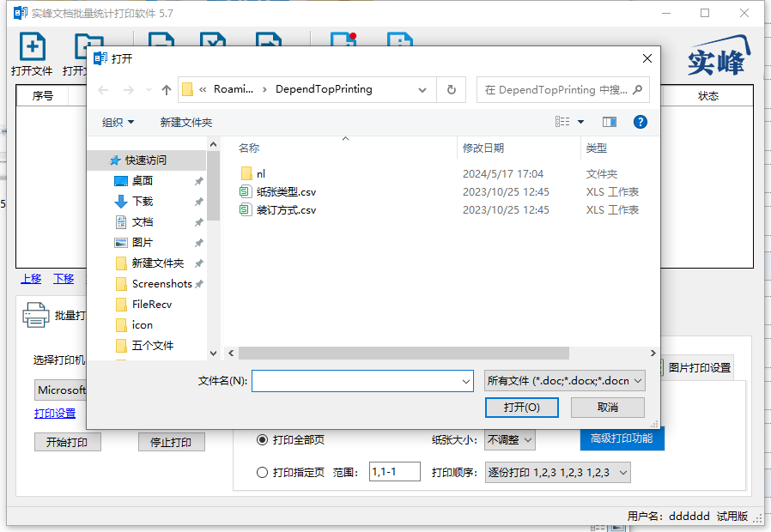
Task: Select the 打印全部页 radio button
Action: [x=263, y=439]
